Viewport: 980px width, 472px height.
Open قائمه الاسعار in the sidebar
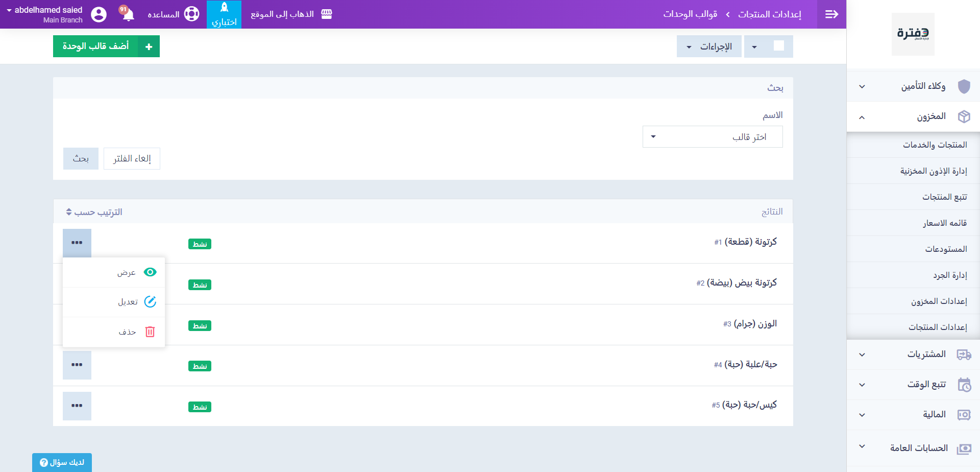point(914,223)
